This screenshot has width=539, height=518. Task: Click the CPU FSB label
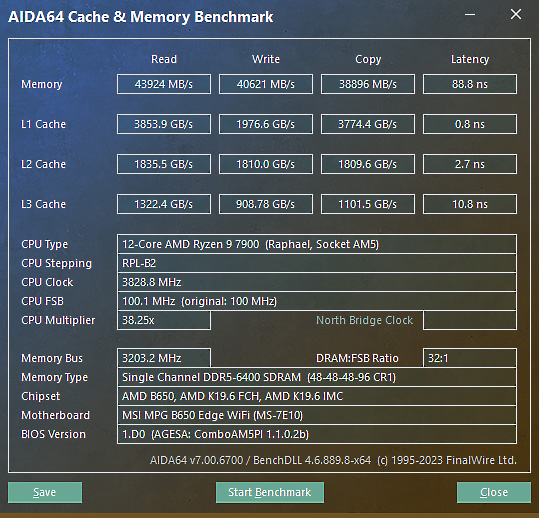pos(42,301)
